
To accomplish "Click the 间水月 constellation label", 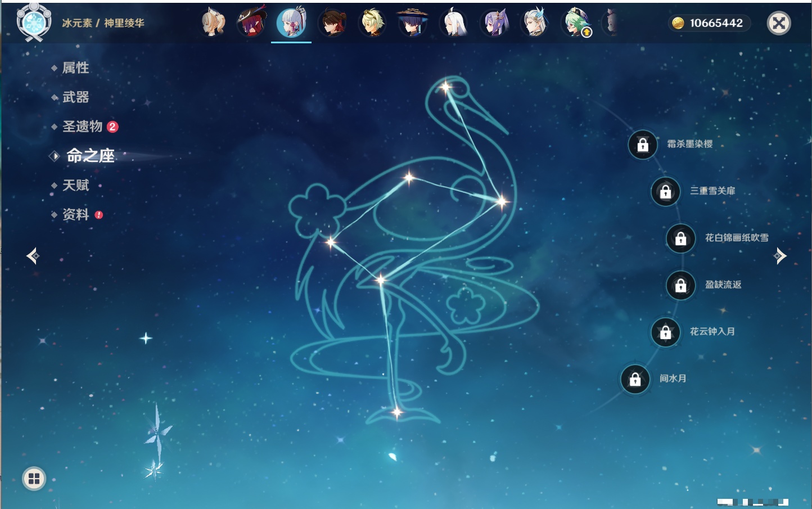I will (673, 379).
